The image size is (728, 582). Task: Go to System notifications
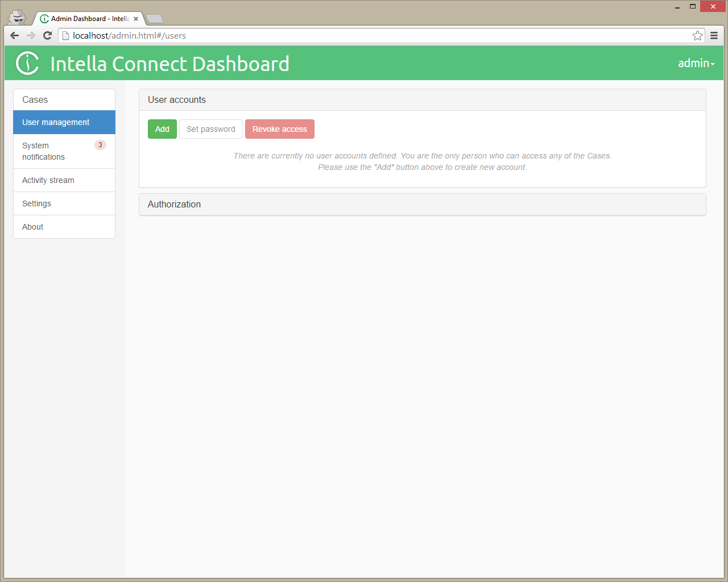click(44, 151)
